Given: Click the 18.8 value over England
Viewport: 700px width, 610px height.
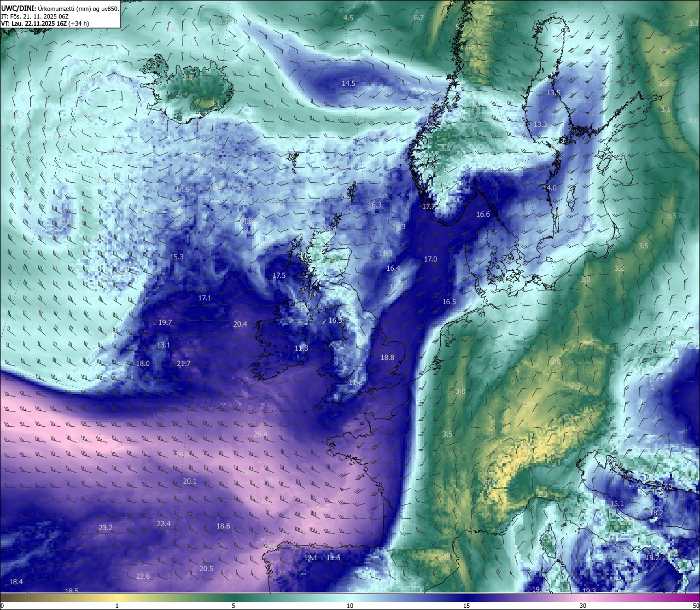Looking at the screenshot, I should (387, 357).
